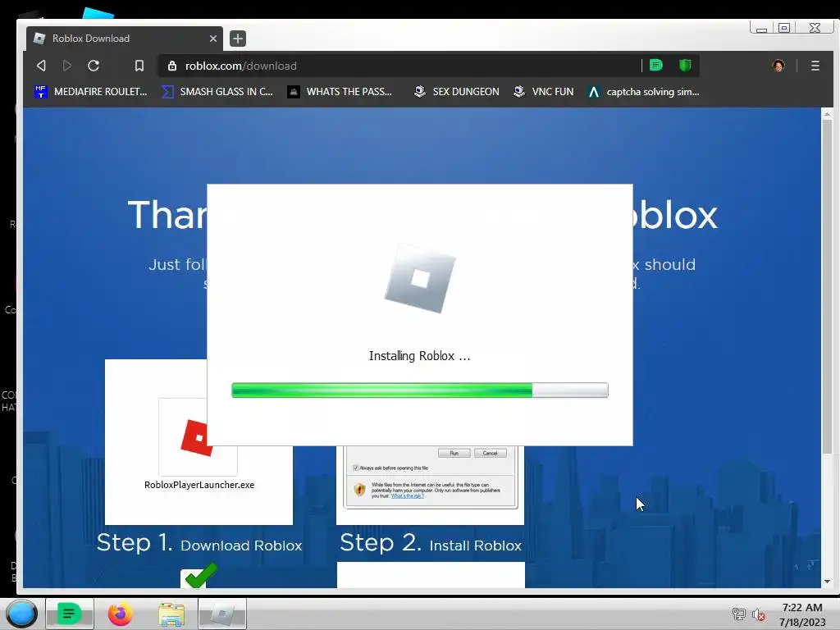840x630 pixels.
Task: Click the roblox.com/download address bar
Action: [402, 66]
